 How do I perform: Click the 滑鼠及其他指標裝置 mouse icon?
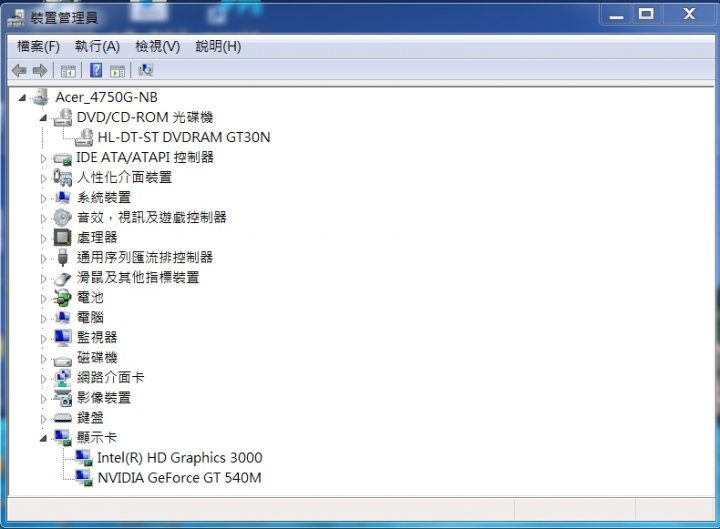(62, 278)
